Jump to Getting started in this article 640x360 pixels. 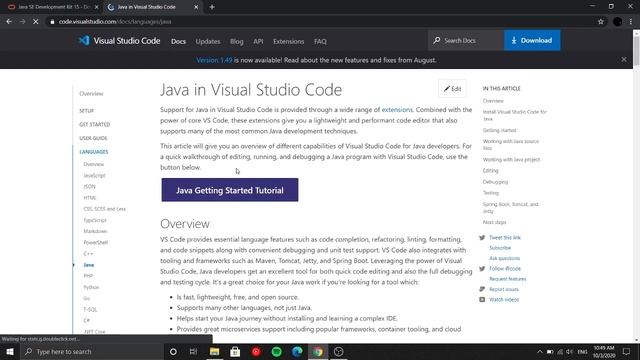click(500, 130)
